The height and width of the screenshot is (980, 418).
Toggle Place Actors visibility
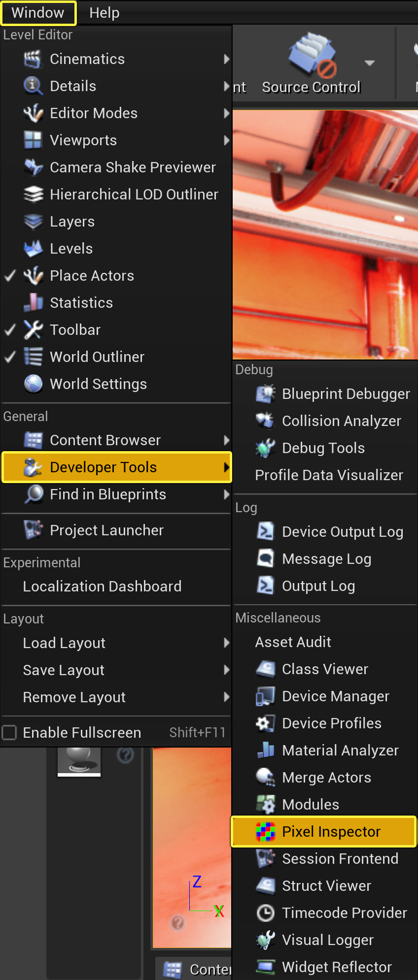tap(92, 276)
